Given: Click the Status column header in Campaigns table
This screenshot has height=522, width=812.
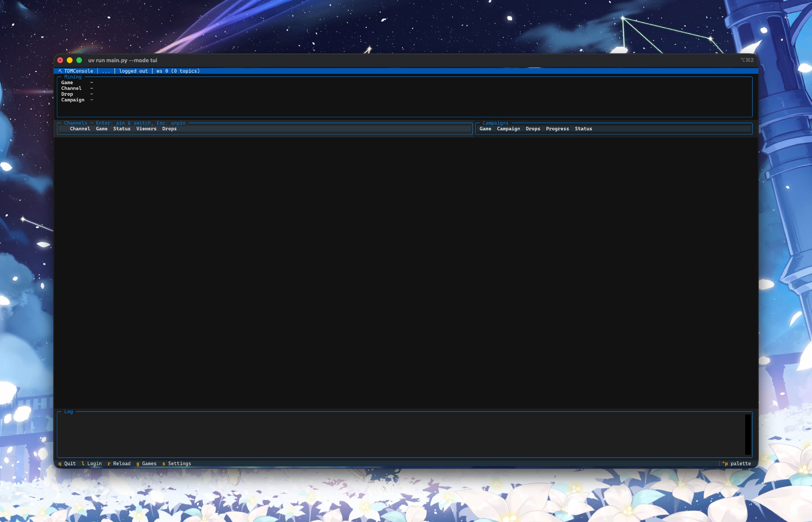Looking at the screenshot, I should 584,129.
